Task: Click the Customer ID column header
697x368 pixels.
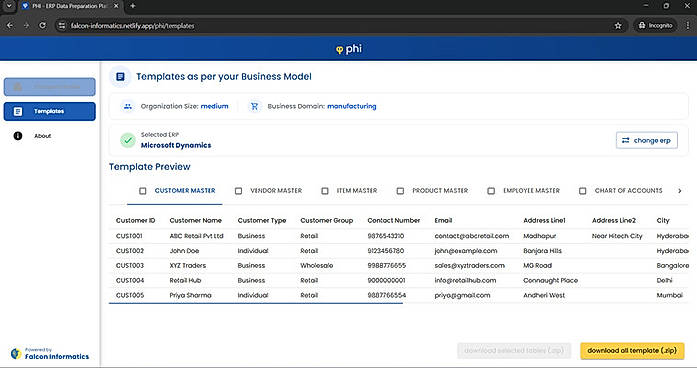Action: [x=136, y=220]
